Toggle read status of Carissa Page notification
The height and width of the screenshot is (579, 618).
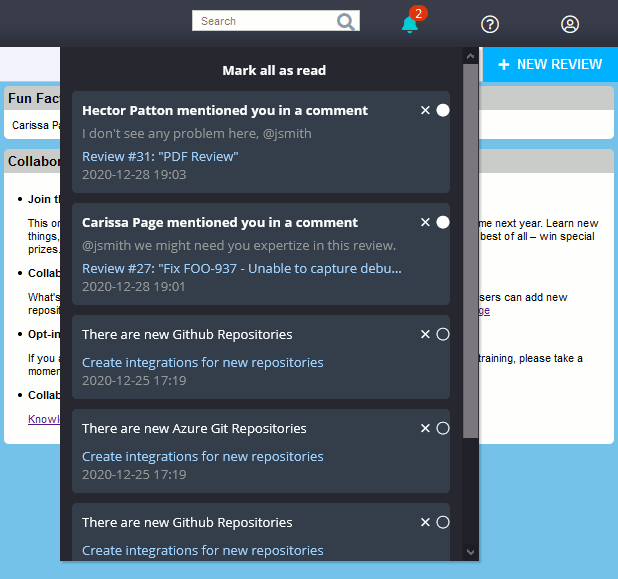[x=443, y=223]
